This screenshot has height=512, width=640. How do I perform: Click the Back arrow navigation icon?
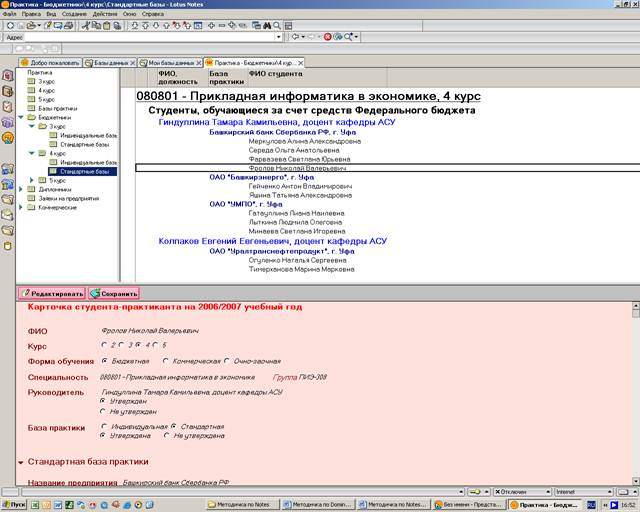(x=295, y=37)
